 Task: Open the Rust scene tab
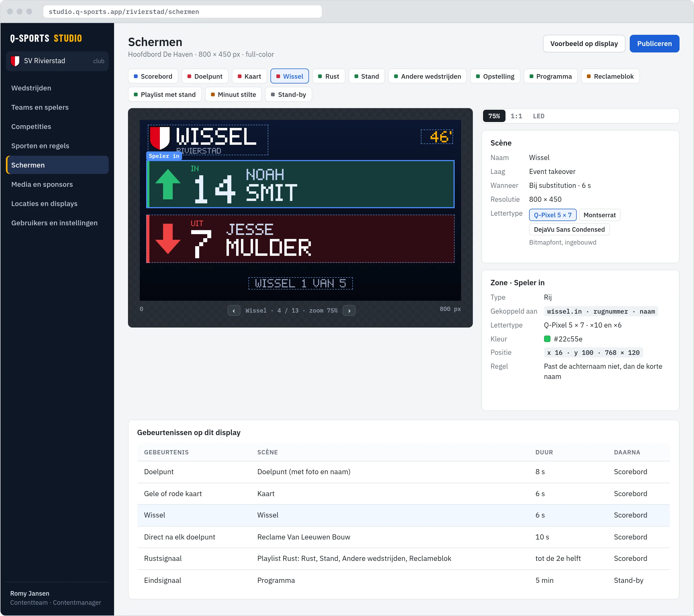[328, 76]
